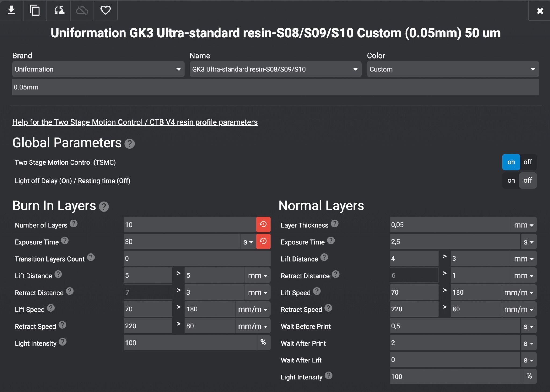
Task: Reset the burn-in Number of Layers value
Action: click(263, 224)
